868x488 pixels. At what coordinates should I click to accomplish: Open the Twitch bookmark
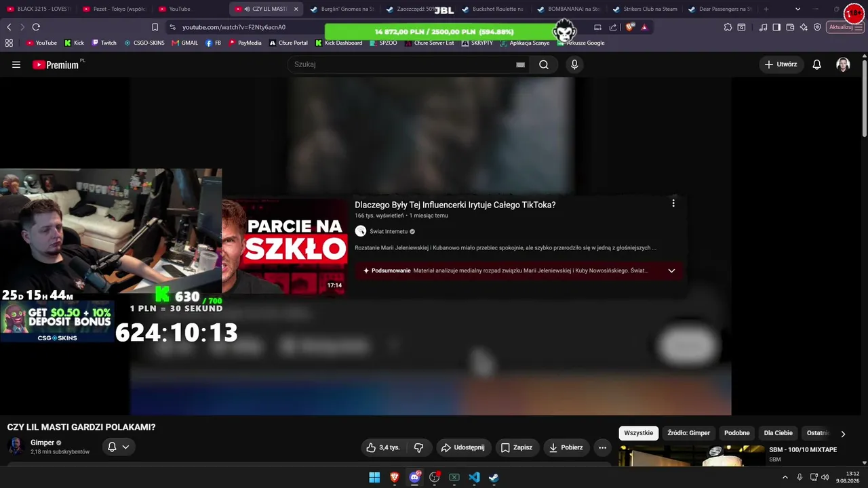tap(104, 43)
